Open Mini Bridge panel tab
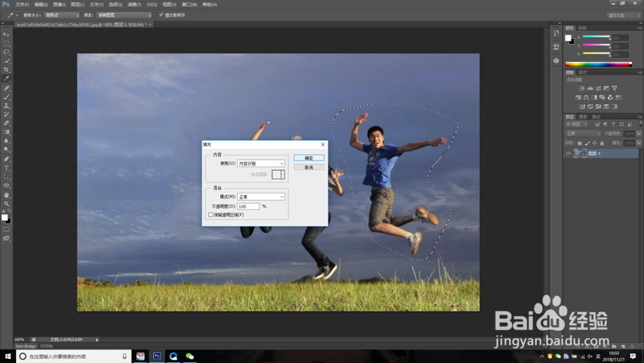Viewport: 644px width, 363px height. (x=26, y=346)
